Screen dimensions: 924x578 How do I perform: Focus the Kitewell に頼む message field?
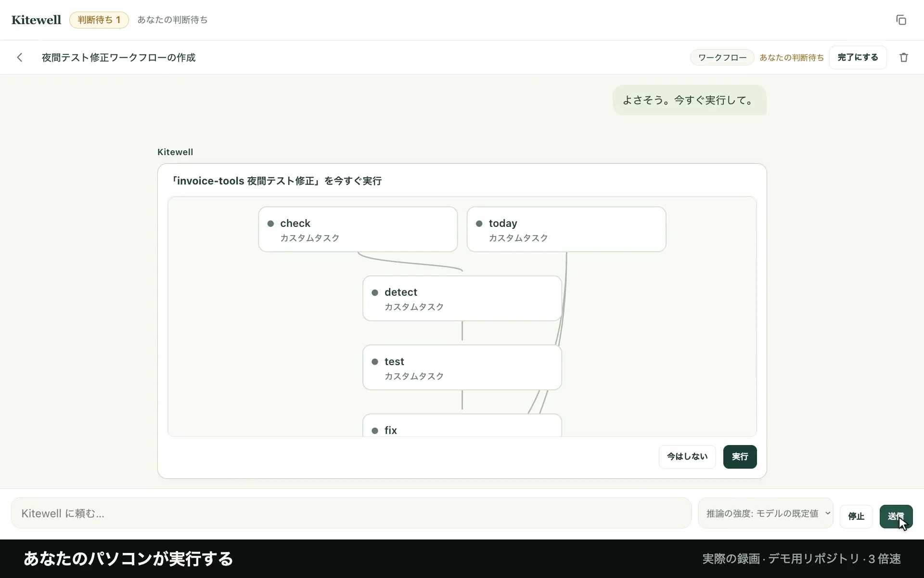351,513
